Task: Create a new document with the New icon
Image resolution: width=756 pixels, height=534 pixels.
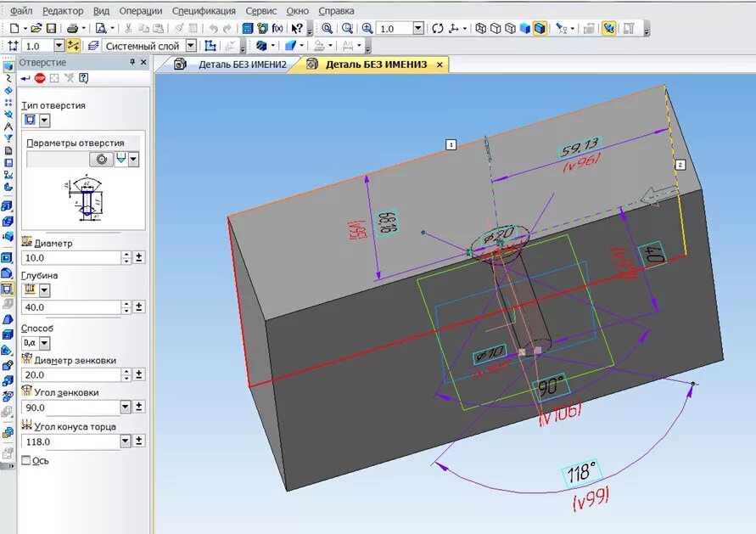Action: click(14, 29)
